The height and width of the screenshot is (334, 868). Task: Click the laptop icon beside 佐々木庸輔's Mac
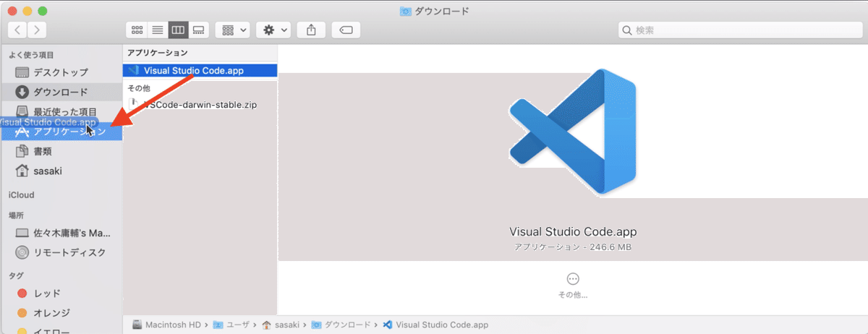22,234
